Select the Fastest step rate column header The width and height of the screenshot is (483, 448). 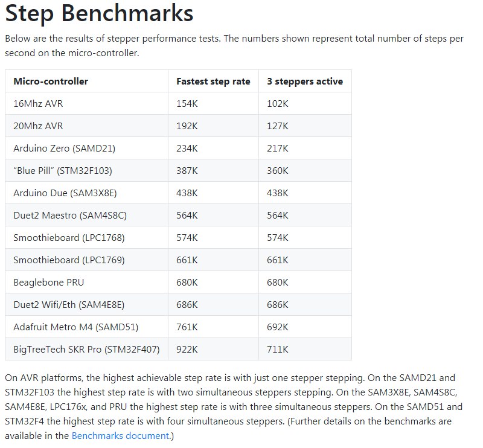click(x=213, y=82)
